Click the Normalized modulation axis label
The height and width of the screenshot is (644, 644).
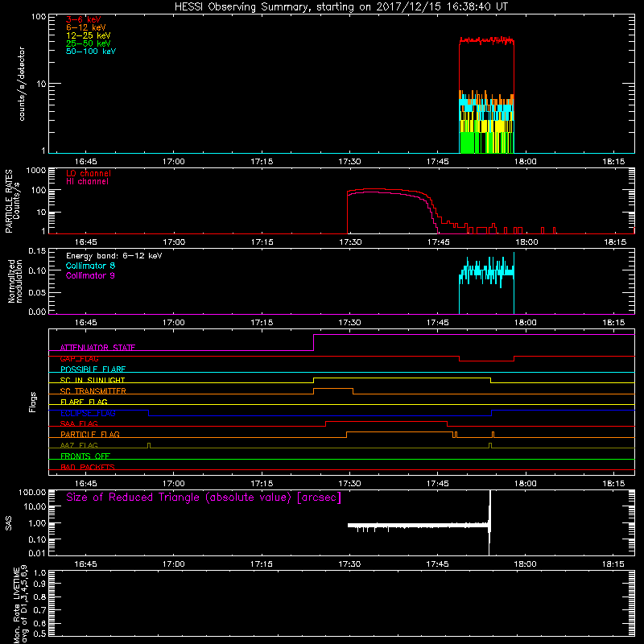tap(14, 281)
